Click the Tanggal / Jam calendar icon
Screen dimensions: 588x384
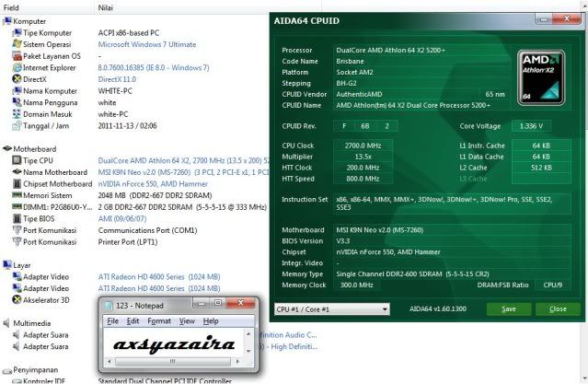tap(17, 126)
